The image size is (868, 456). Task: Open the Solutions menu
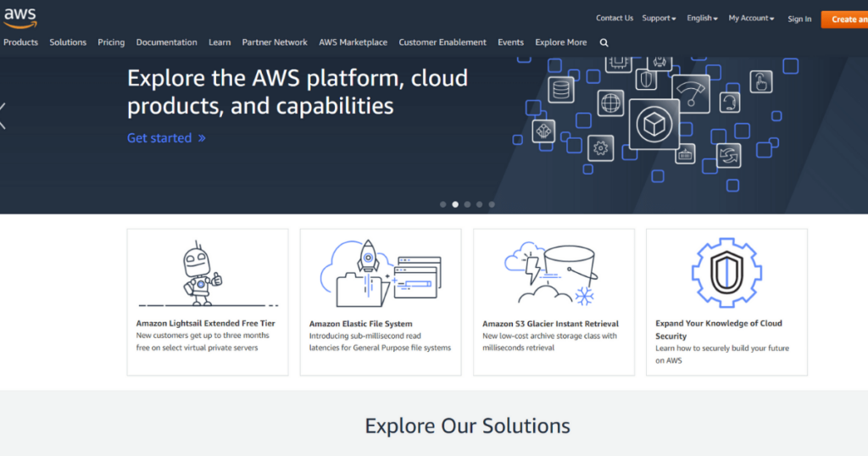68,42
